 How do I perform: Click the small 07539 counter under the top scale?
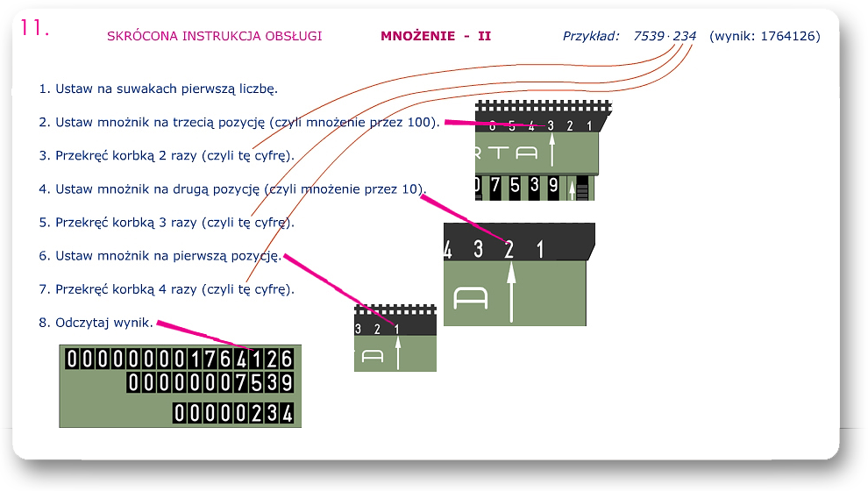(517, 187)
